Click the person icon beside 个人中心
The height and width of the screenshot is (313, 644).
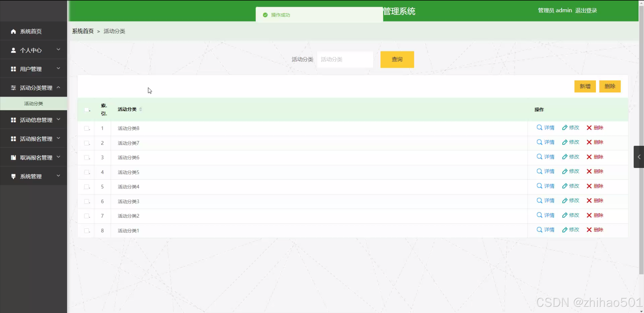pos(13,50)
